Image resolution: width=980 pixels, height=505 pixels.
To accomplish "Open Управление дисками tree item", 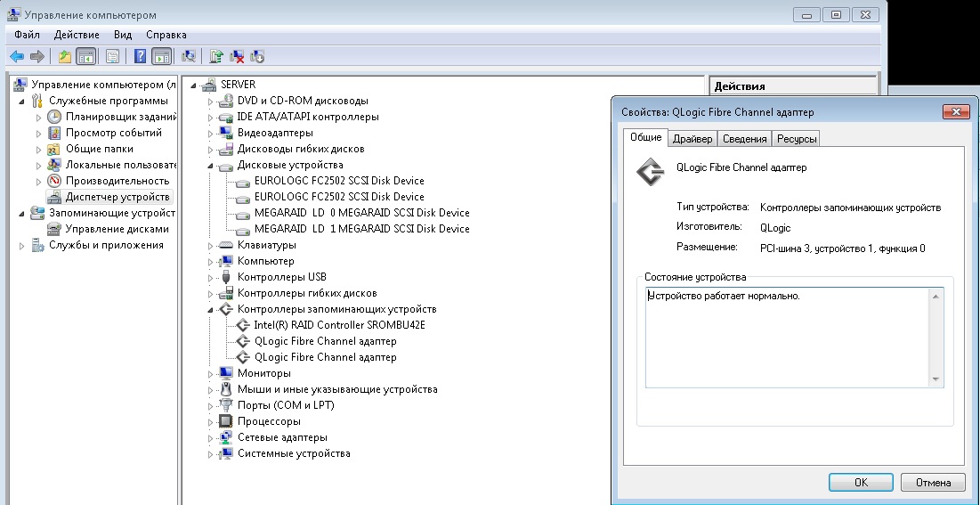I will click(x=117, y=229).
